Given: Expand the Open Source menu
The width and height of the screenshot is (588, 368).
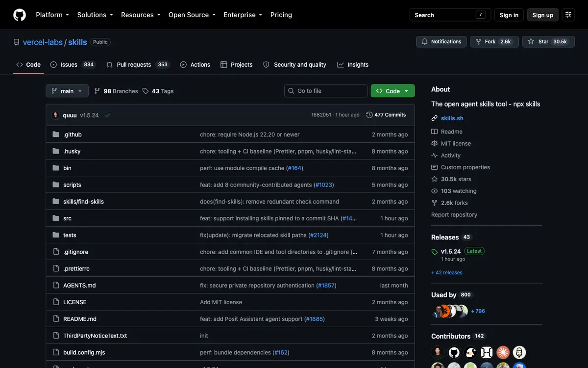Looking at the screenshot, I should (192, 15).
